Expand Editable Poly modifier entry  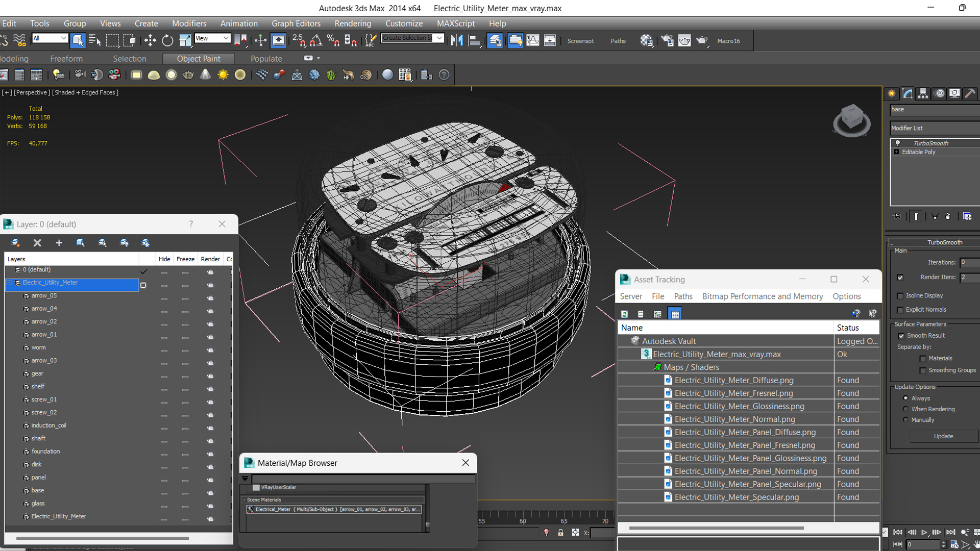pos(896,152)
